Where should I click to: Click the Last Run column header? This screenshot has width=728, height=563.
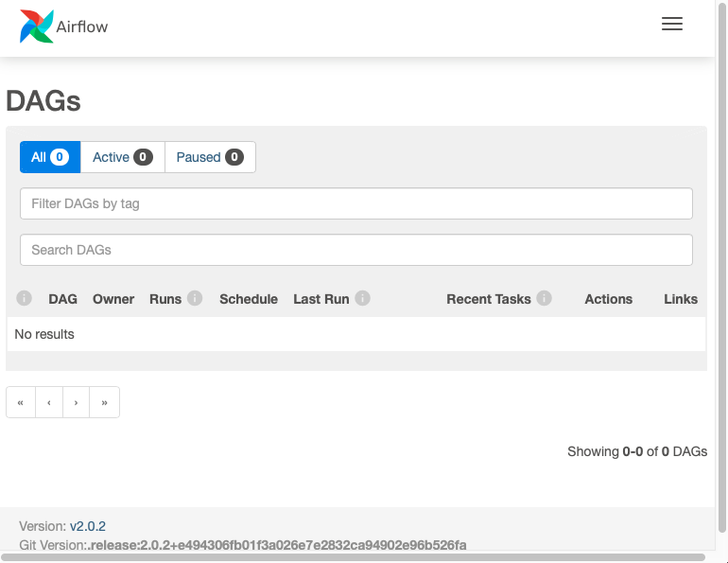pos(321,299)
